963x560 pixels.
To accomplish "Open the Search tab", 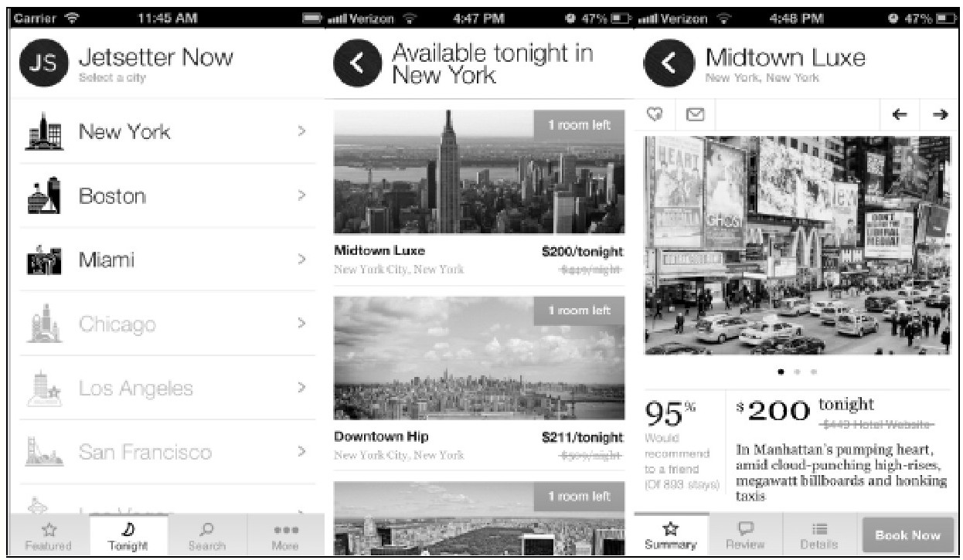I will 206,535.
